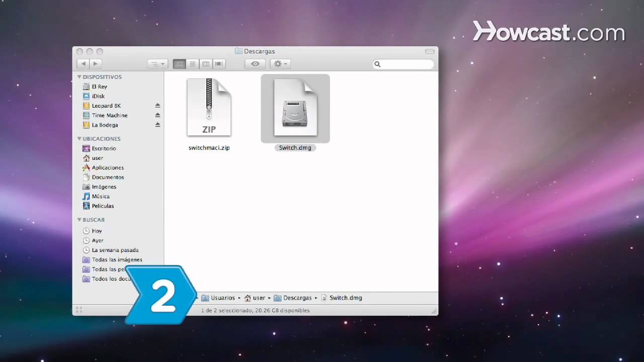The width and height of the screenshot is (644, 362).
Task: Click user in the path bar
Action: (255, 298)
